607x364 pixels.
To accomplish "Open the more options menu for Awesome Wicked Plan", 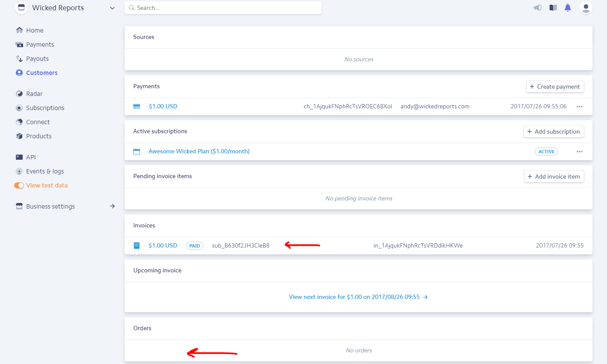I will [580, 152].
